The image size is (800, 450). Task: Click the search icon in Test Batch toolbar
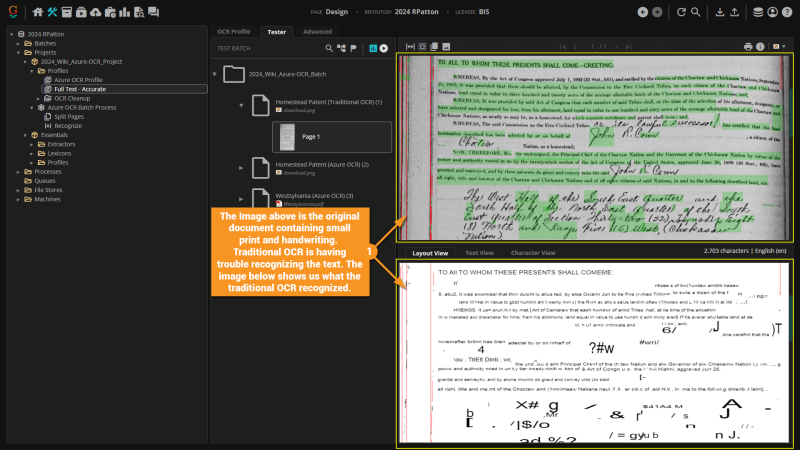click(x=329, y=48)
